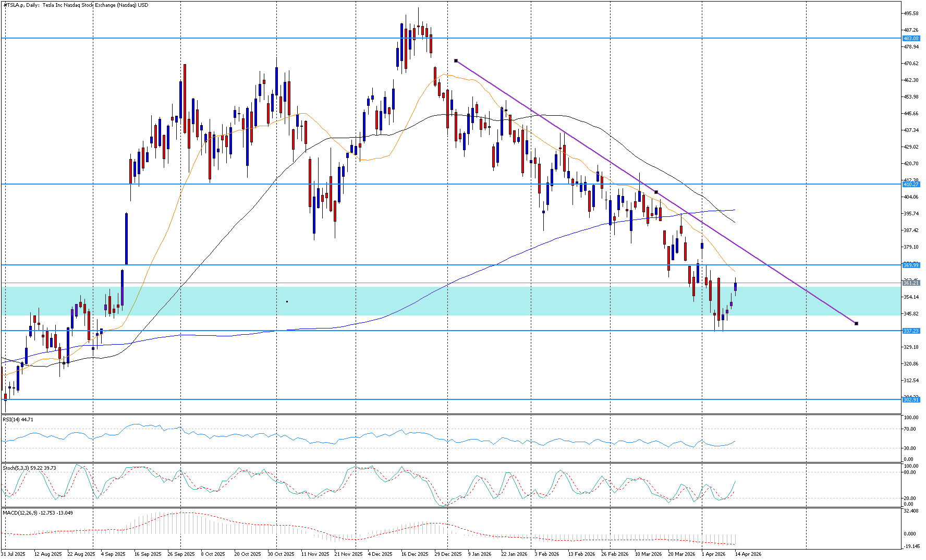The width and height of the screenshot is (926, 560).
Task: Select the 369.99 horizontal line price label
Action: 911,265
